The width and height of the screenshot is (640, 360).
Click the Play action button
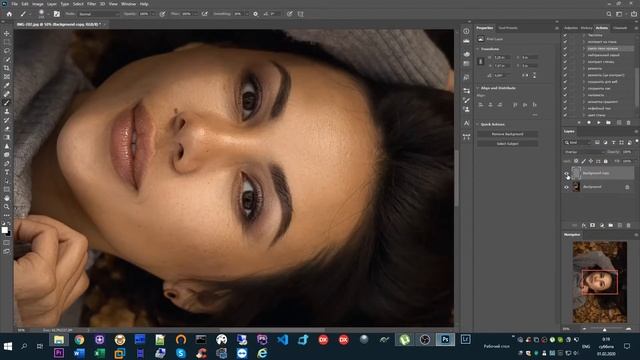click(599, 122)
